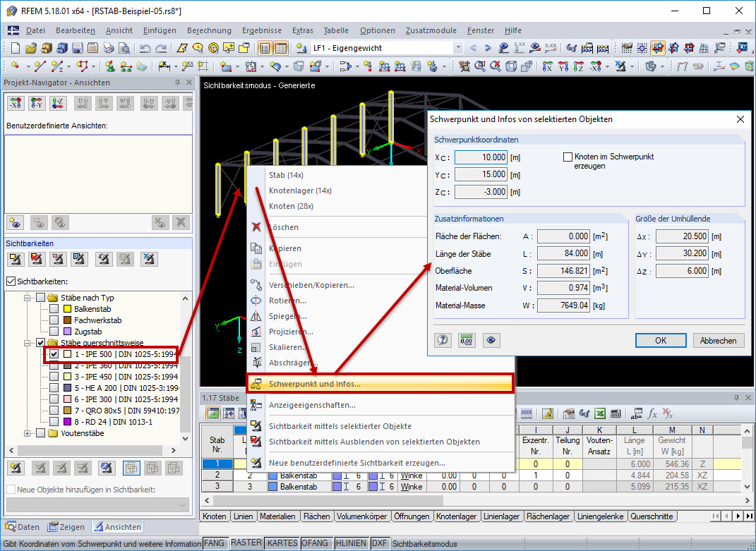Click the Excel export icon in the table toolbar
Screen dimensions: 756x551
(x=599, y=413)
